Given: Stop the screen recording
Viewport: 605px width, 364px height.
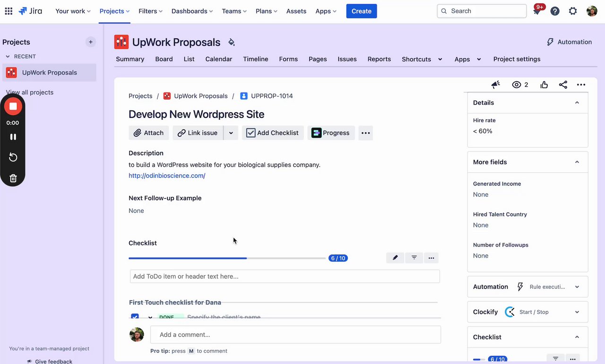Looking at the screenshot, I should click(x=13, y=106).
